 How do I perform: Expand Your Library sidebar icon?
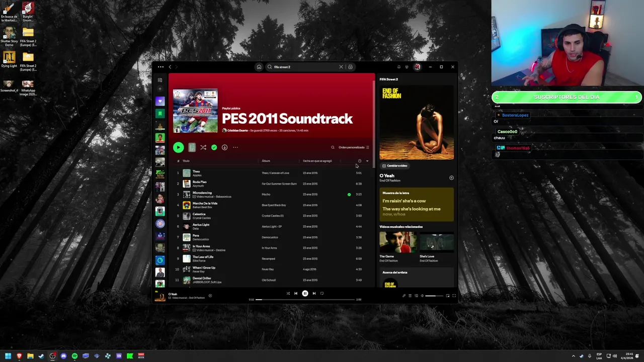pyautogui.click(x=160, y=80)
